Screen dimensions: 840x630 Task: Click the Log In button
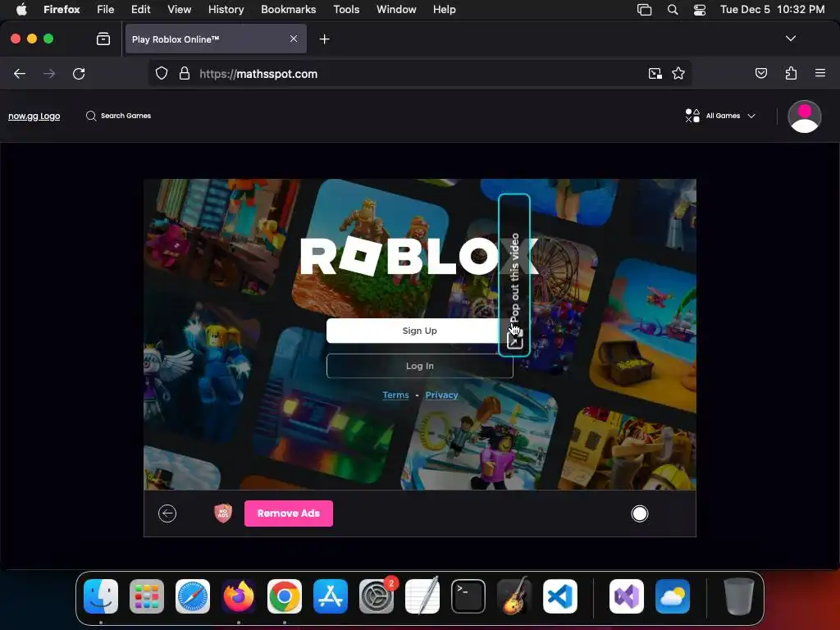[x=419, y=366]
